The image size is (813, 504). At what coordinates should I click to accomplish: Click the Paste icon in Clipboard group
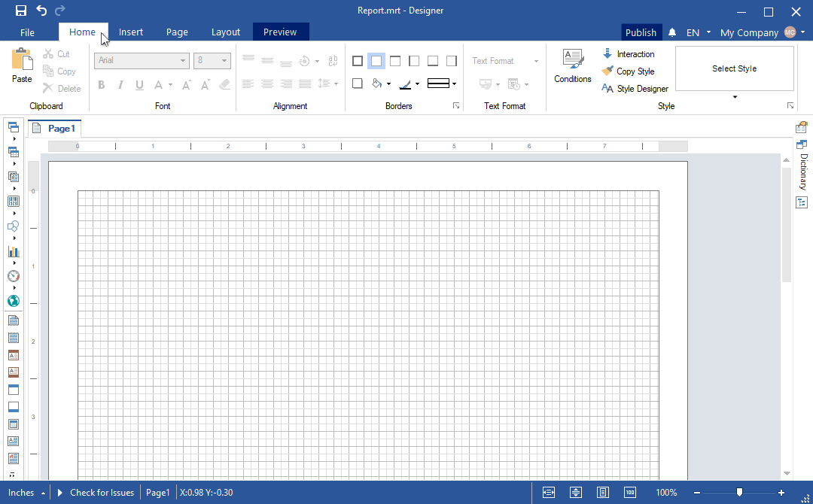tap(22, 60)
